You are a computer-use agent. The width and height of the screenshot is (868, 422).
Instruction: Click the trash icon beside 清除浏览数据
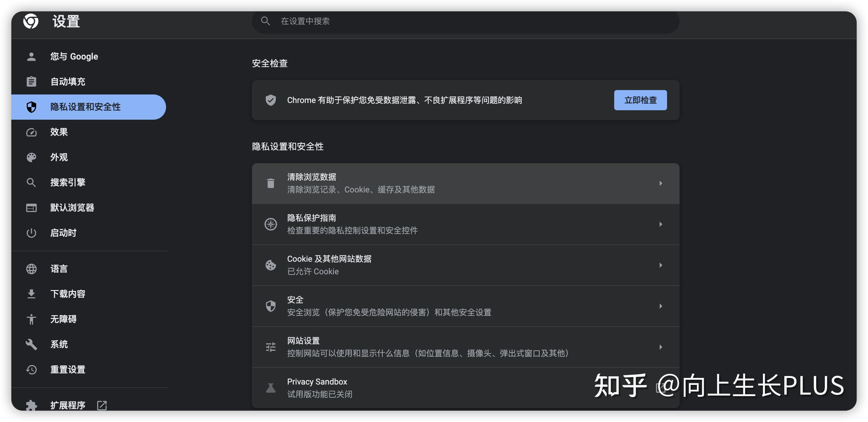point(270,183)
